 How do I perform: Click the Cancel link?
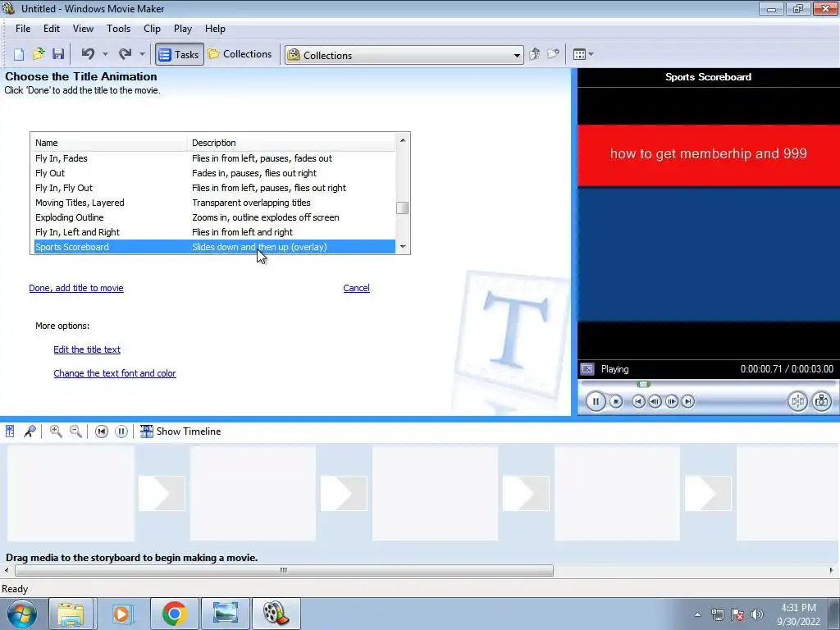[x=356, y=288]
